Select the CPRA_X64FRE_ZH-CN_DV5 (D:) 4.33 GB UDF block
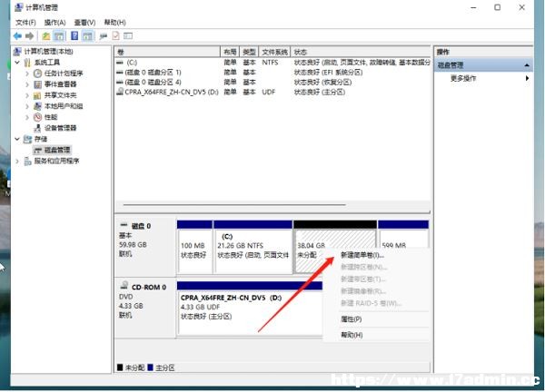The height and width of the screenshot is (392, 545). point(250,308)
